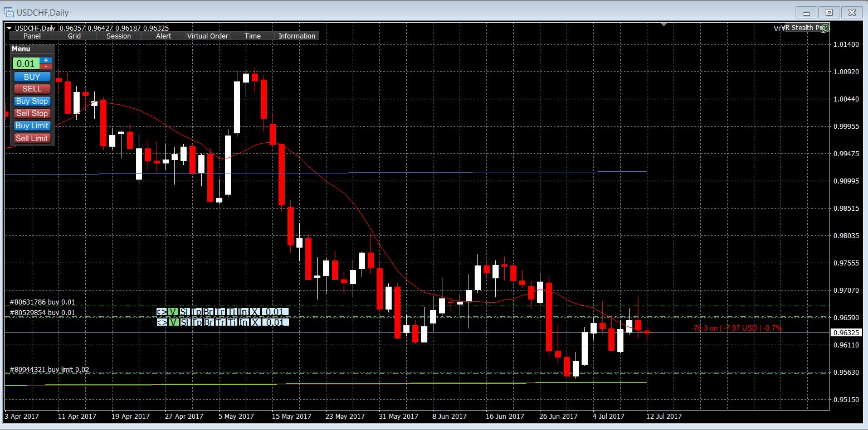Click the chart window icon beside USDCHF,Daily title
Screen dimensions: 868x430
pyautogui.click(x=9, y=12)
